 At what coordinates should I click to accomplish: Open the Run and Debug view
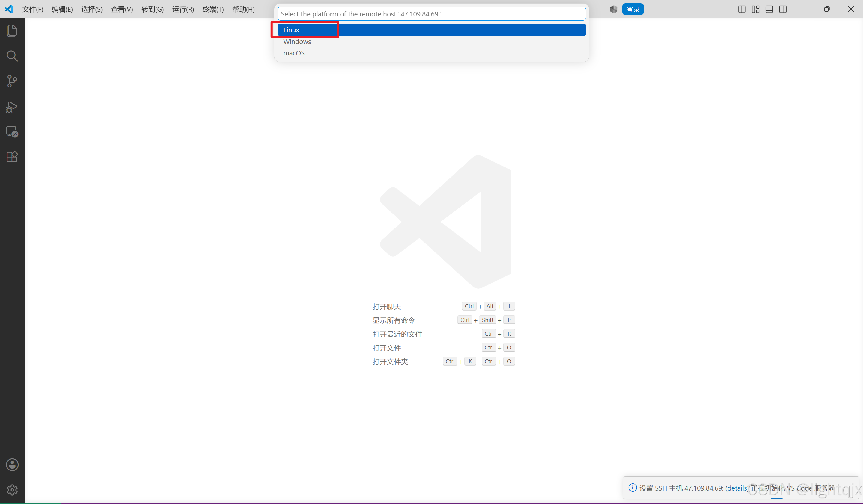point(12,107)
